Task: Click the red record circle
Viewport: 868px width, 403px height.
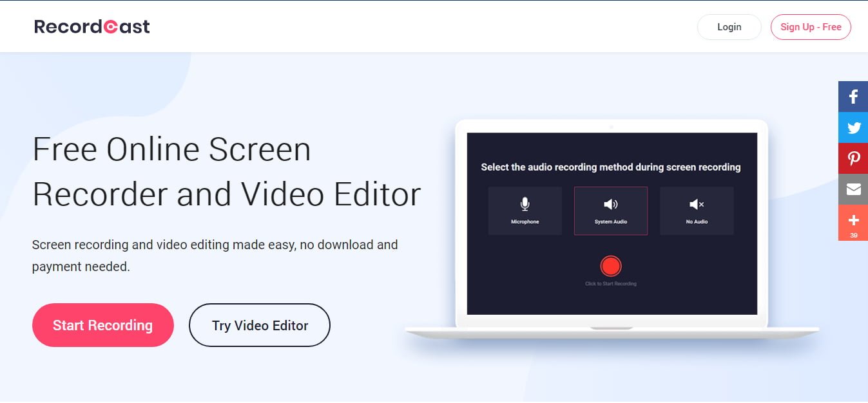Action: pos(611,266)
